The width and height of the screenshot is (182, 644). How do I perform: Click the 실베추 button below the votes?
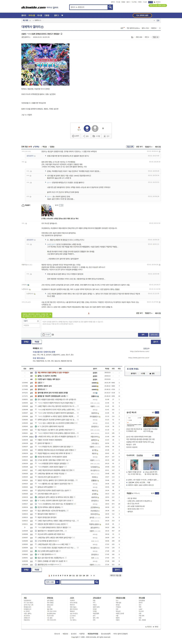point(76,136)
